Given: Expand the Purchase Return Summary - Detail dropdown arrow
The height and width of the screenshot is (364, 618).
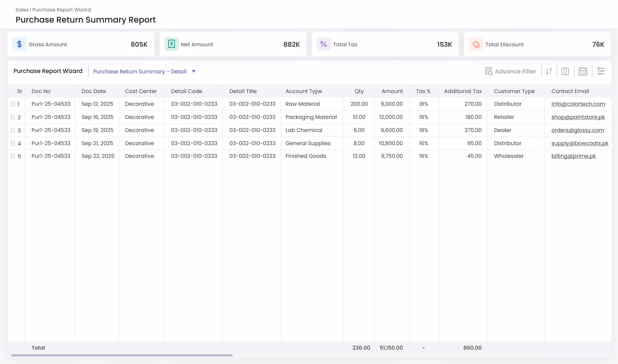Looking at the screenshot, I should coord(193,71).
